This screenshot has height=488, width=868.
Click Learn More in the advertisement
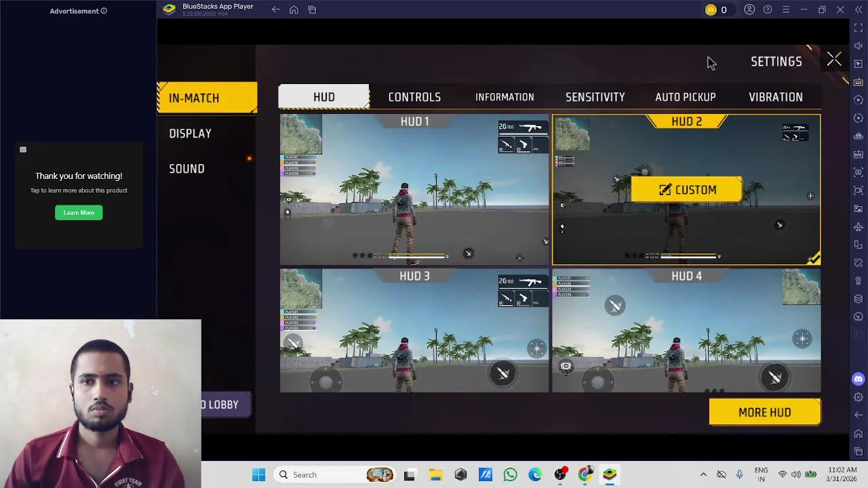click(79, 213)
